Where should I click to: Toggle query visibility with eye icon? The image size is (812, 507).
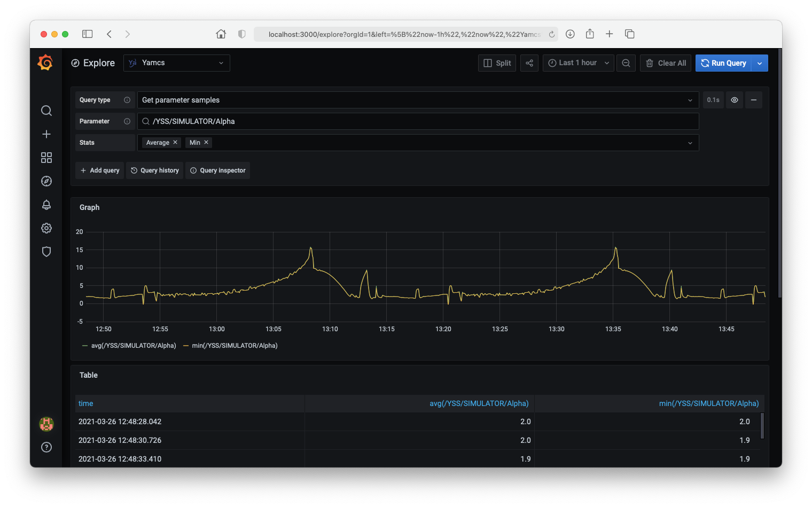click(x=735, y=100)
